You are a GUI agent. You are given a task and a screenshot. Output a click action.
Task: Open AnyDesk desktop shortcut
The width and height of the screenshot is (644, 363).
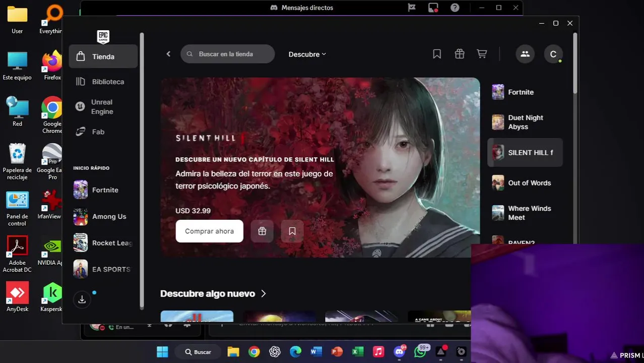(17, 297)
